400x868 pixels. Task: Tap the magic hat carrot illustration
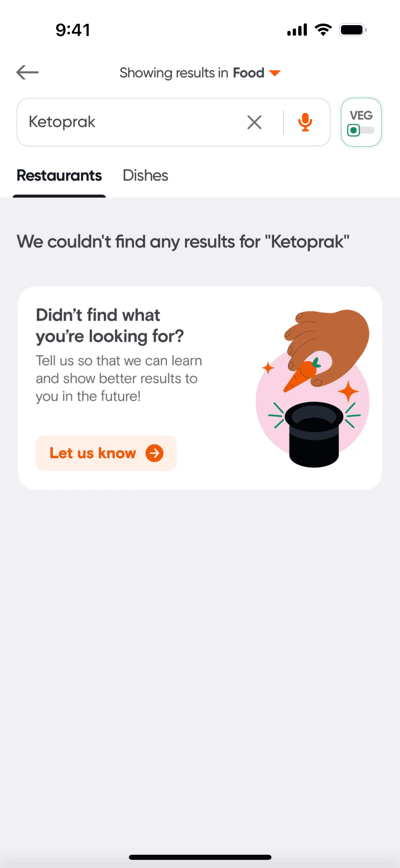pos(313,388)
